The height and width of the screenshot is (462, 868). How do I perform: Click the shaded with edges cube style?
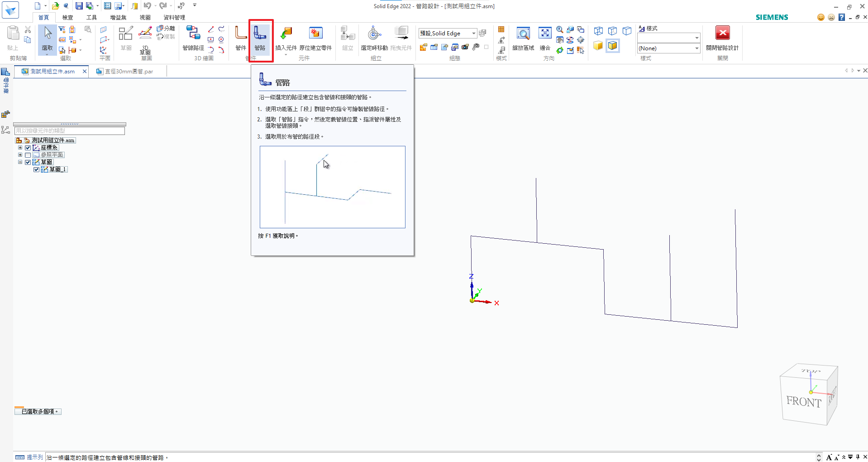[x=613, y=46]
